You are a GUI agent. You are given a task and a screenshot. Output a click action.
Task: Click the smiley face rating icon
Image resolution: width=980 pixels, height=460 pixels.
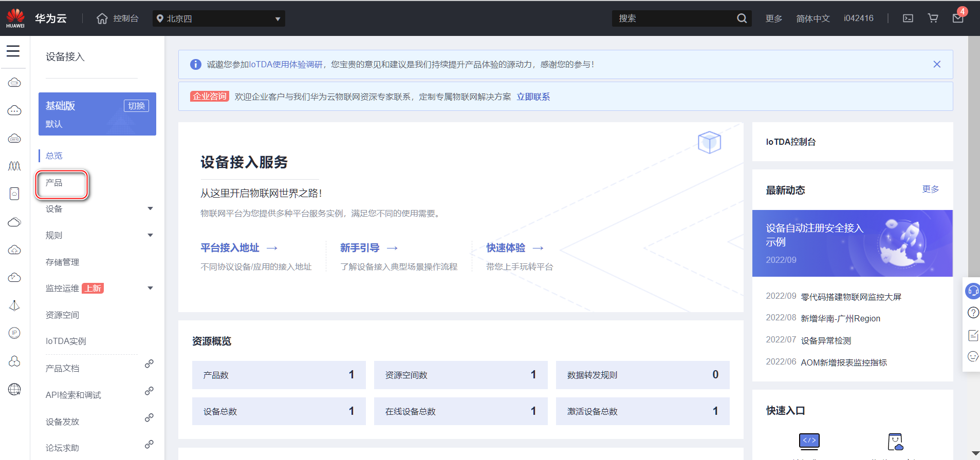[973, 356]
